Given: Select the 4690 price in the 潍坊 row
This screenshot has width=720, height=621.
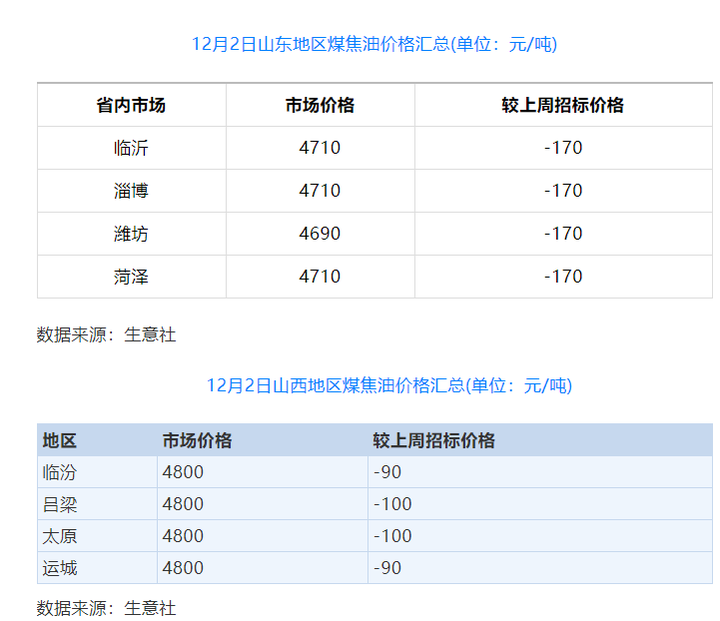Looking at the screenshot, I should click(320, 233).
